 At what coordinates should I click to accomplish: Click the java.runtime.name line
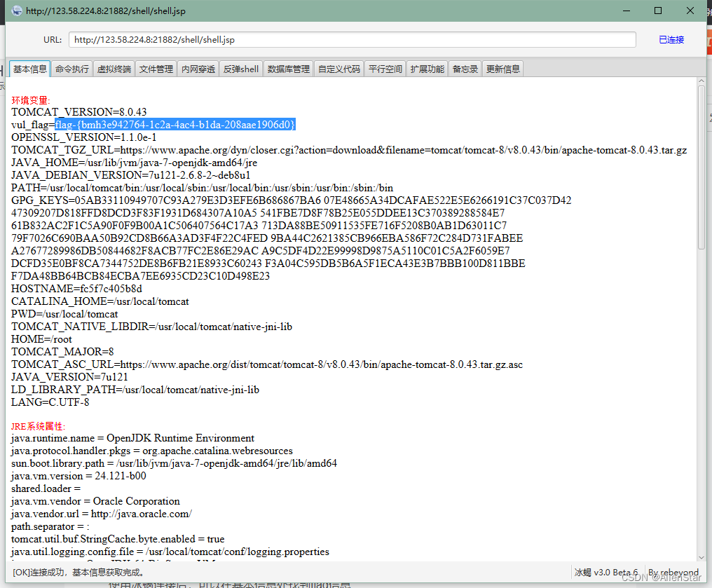click(x=132, y=438)
